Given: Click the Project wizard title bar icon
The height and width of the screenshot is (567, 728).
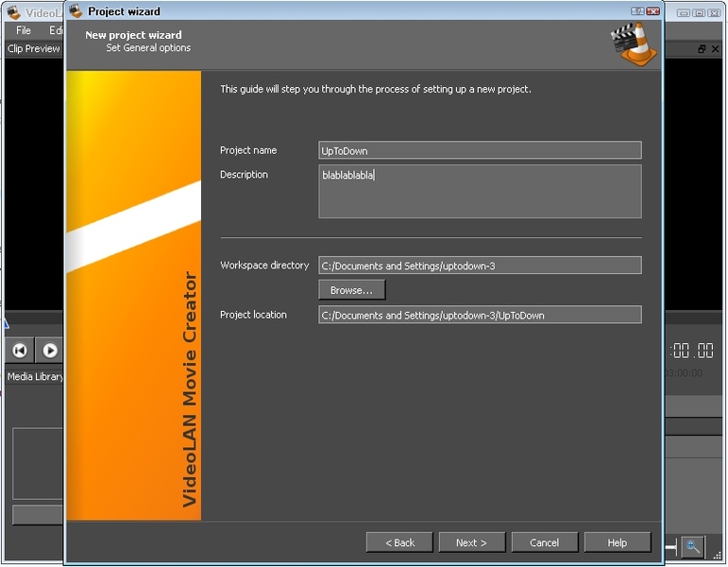Looking at the screenshot, I should (76, 11).
